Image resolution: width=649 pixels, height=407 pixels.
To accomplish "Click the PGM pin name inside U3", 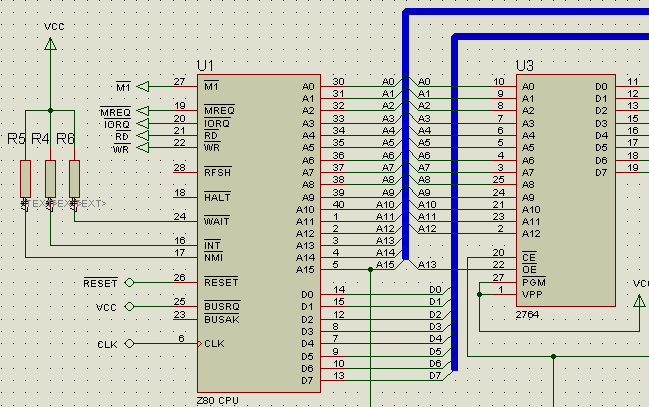I will coord(534,282).
